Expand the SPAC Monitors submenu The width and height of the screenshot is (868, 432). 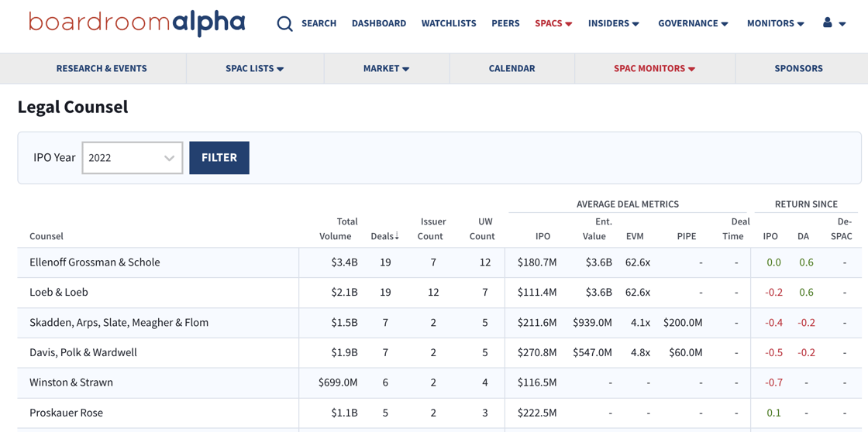[x=654, y=68]
